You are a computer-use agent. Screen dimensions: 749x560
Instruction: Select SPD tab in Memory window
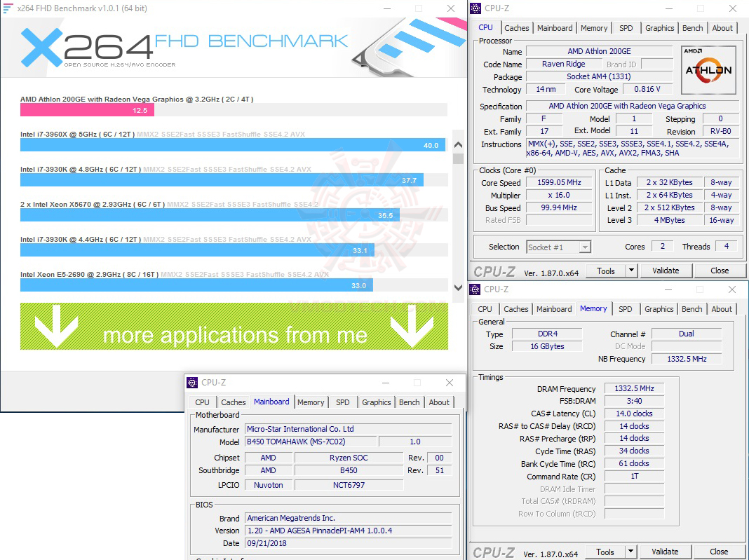pyautogui.click(x=625, y=309)
